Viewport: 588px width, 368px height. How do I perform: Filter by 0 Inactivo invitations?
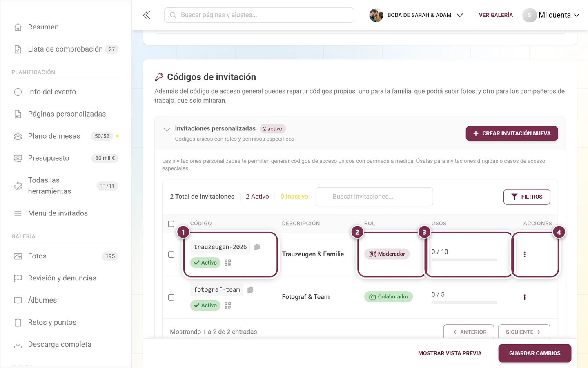294,197
